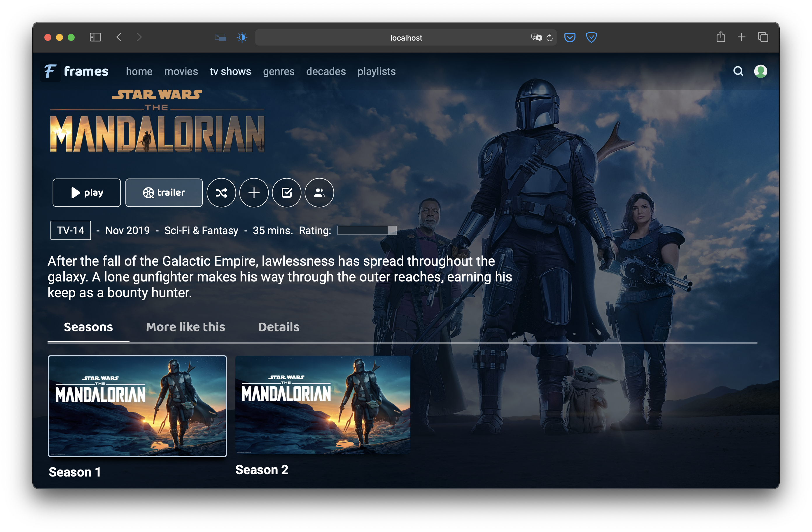Switch to More like this tab
Image resolution: width=812 pixels, height=532 pixels.
click(x=185, y=327)
